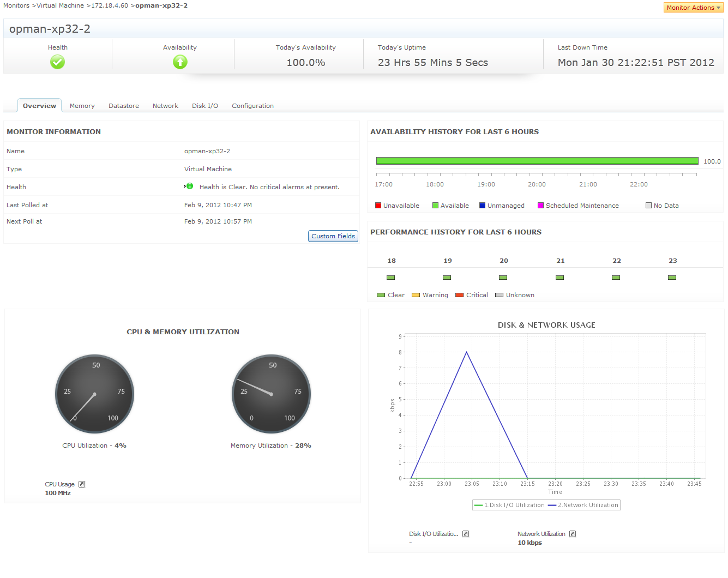
Task: Click the green Availability up-arrow icon
Action: [180, 62]
